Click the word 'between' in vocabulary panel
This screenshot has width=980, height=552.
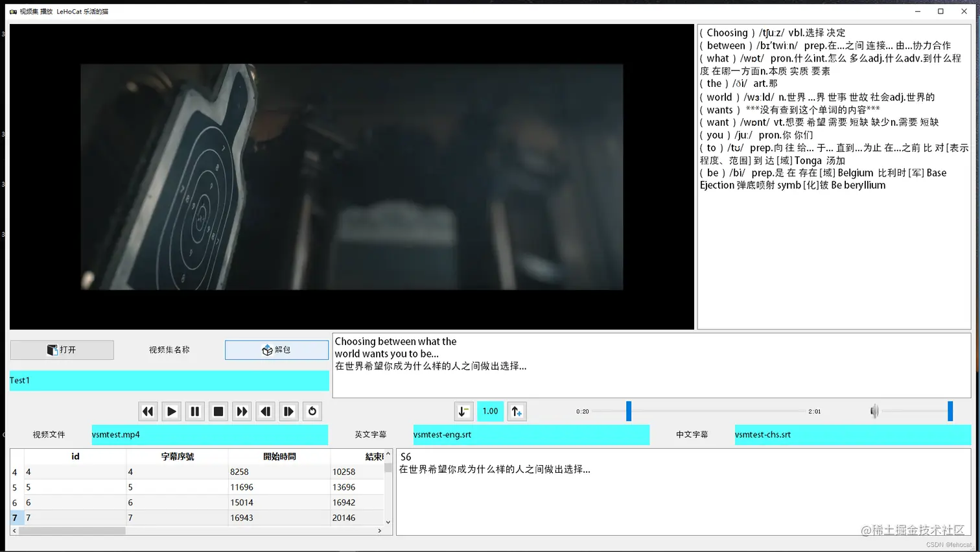(726, 45)
